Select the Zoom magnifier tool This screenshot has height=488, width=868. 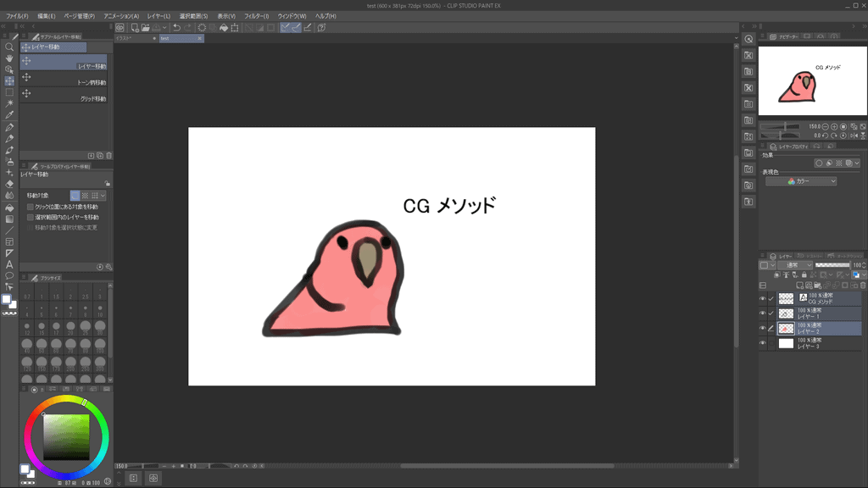point(9,47)
